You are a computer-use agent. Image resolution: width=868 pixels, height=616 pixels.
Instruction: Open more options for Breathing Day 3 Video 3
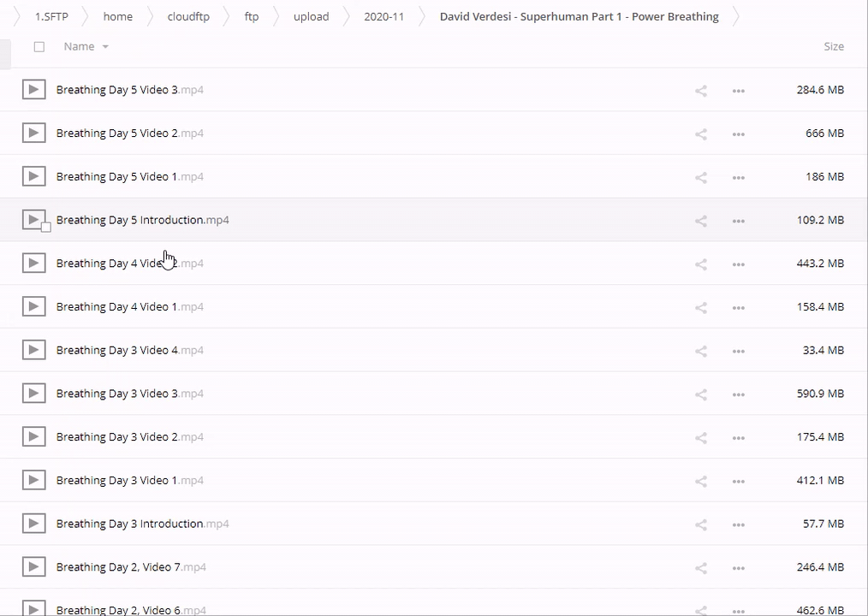point(738,394)
